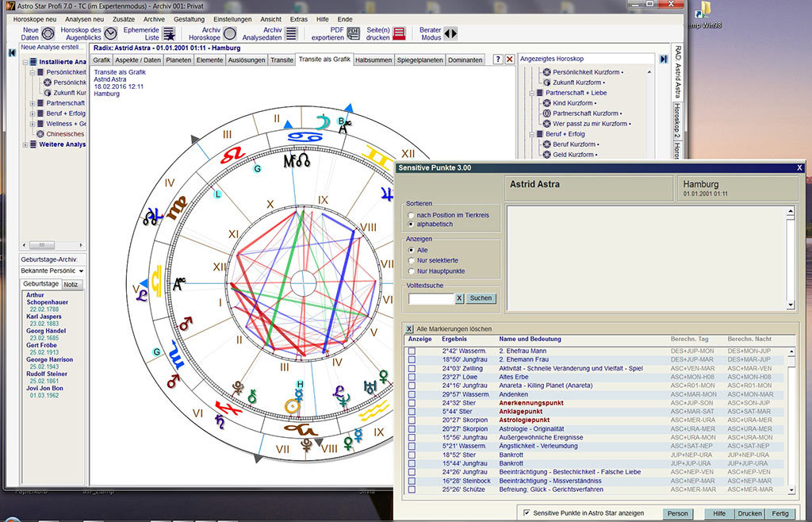The width and height of the screenshot is (812, 522).
Task: Click the Partnerschaft Kurzform icon
Action: click(x=546, y=113)
